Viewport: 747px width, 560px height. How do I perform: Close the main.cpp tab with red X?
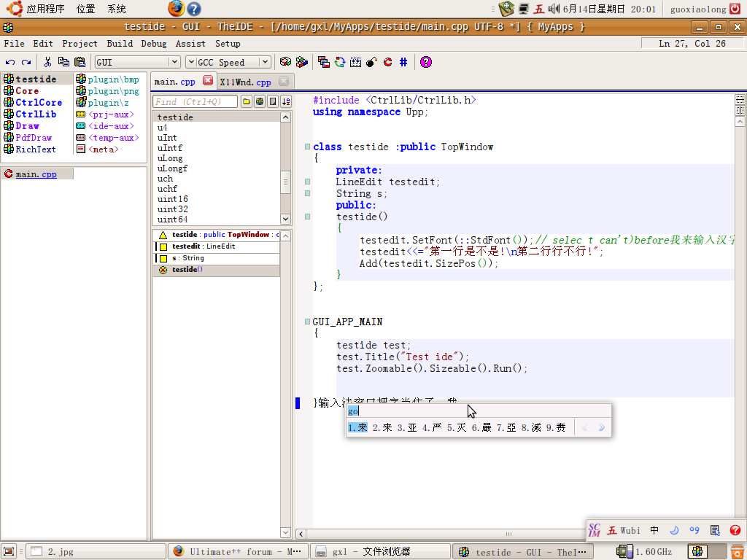click(208, 81)
